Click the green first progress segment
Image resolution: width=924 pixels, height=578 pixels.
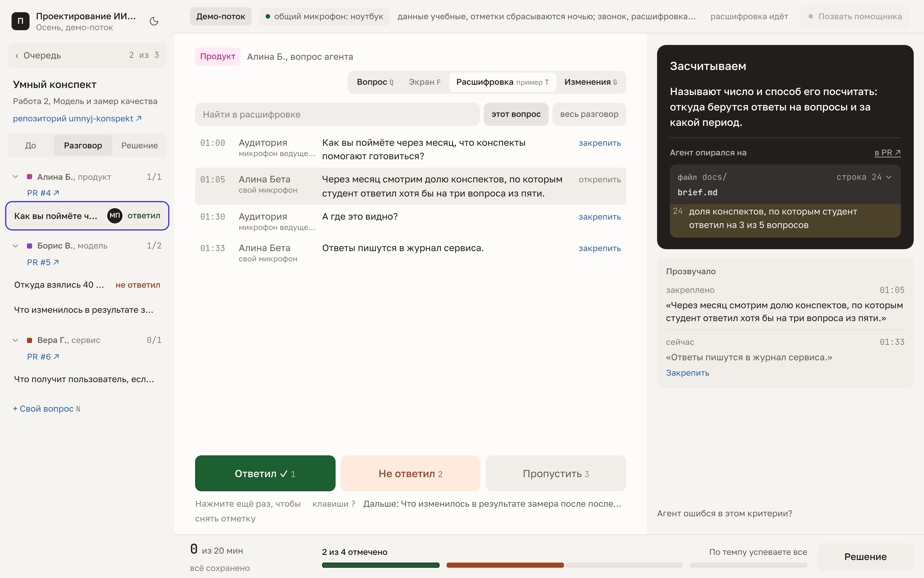381,565
